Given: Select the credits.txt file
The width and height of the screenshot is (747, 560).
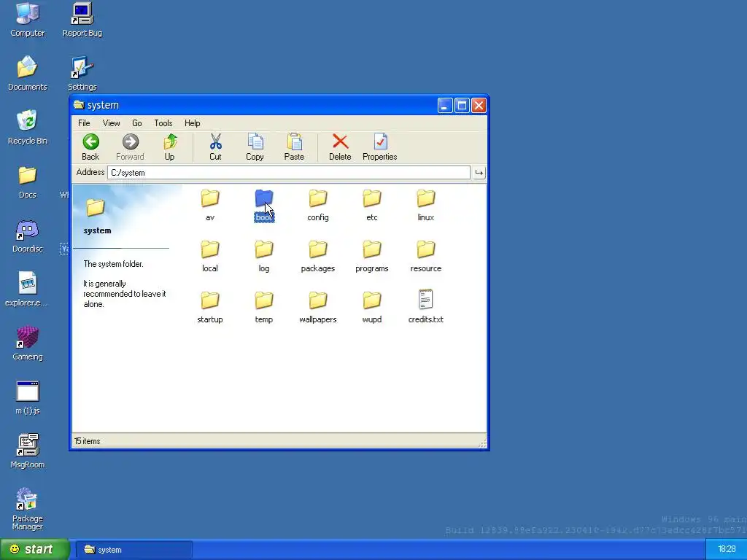Looking at the screenshot, I should pyautogui.click(x=426, y=307).
